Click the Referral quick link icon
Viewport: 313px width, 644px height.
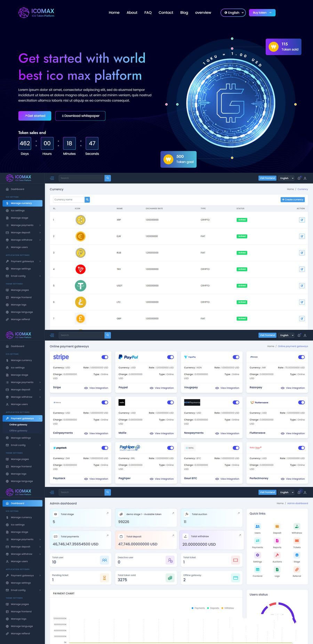297,570
